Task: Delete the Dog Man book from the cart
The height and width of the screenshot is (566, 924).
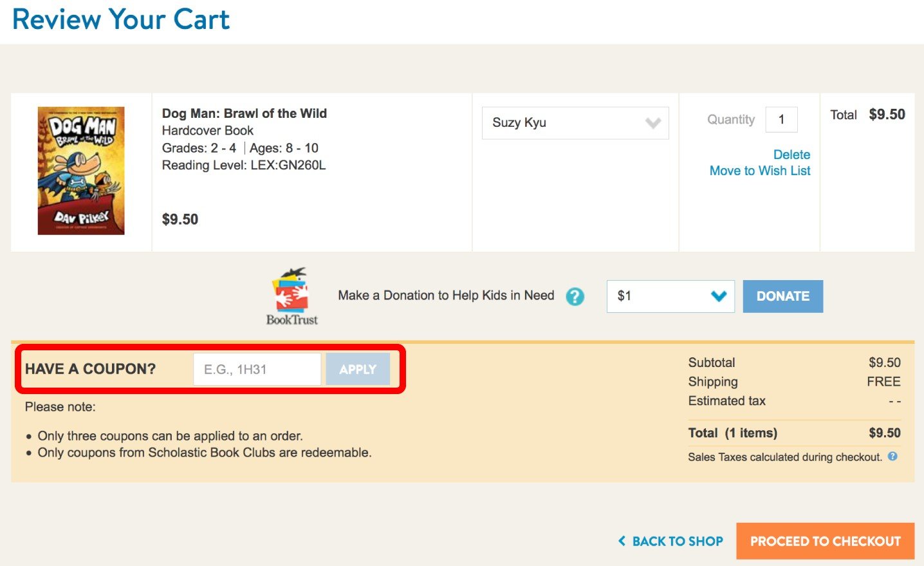Action: [x=791, y=155]
